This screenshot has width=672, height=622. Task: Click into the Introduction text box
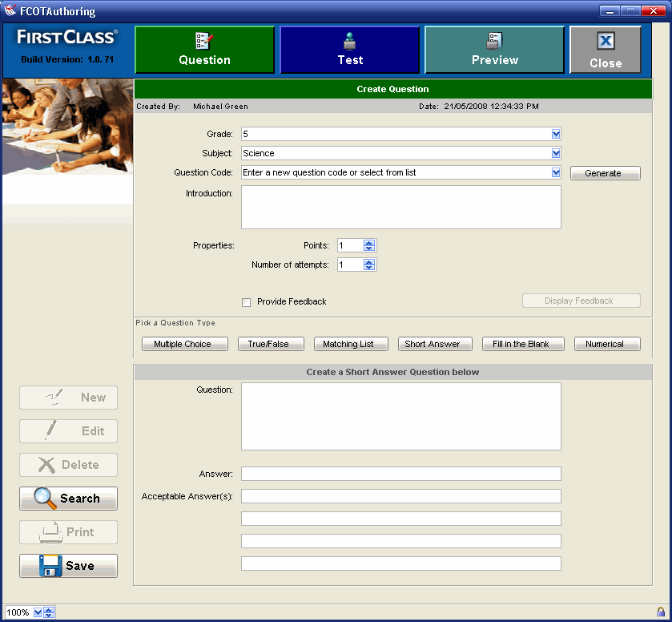[400, 207]
